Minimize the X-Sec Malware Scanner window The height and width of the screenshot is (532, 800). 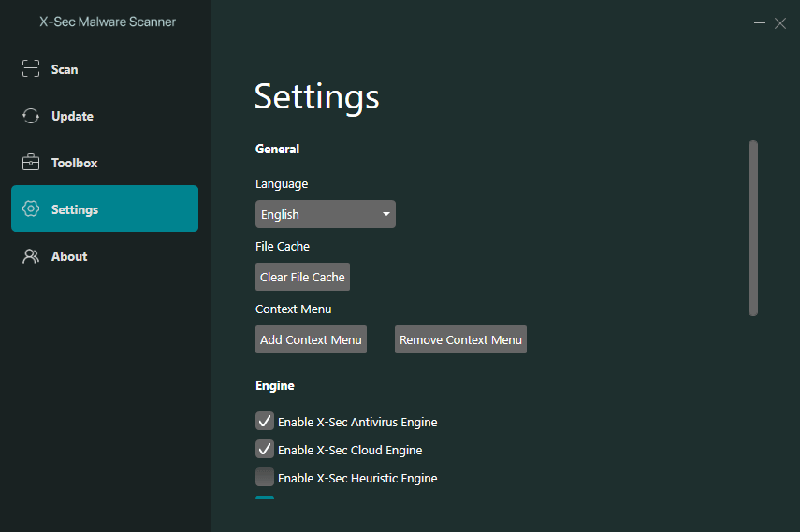coord(759,23)
